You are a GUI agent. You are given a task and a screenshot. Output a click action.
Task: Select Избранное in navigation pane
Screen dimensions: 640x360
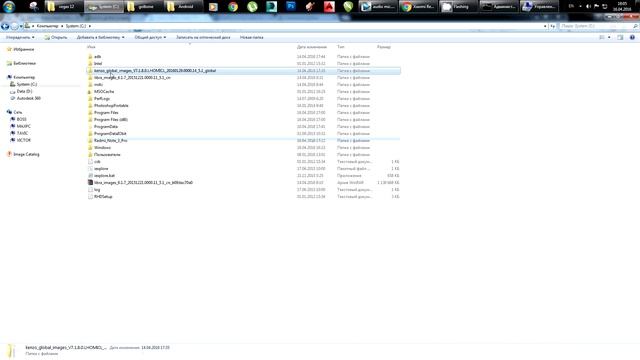tap(24, 49)
